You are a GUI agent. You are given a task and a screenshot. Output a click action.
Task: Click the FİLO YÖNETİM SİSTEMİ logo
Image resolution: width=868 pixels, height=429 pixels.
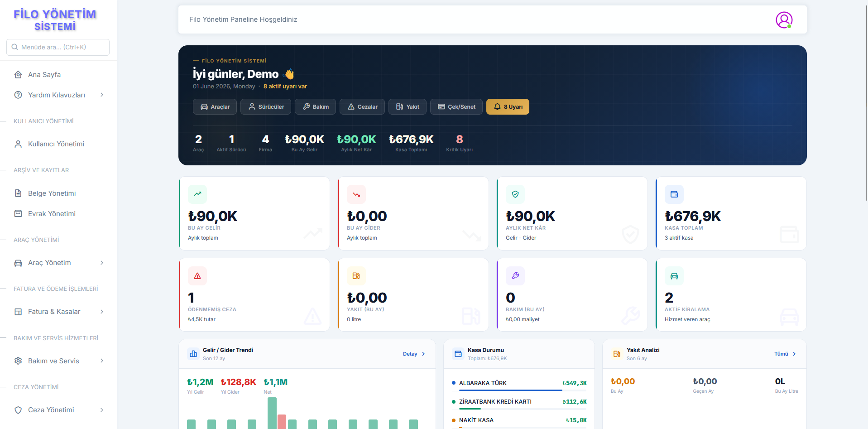pos(55,20)
